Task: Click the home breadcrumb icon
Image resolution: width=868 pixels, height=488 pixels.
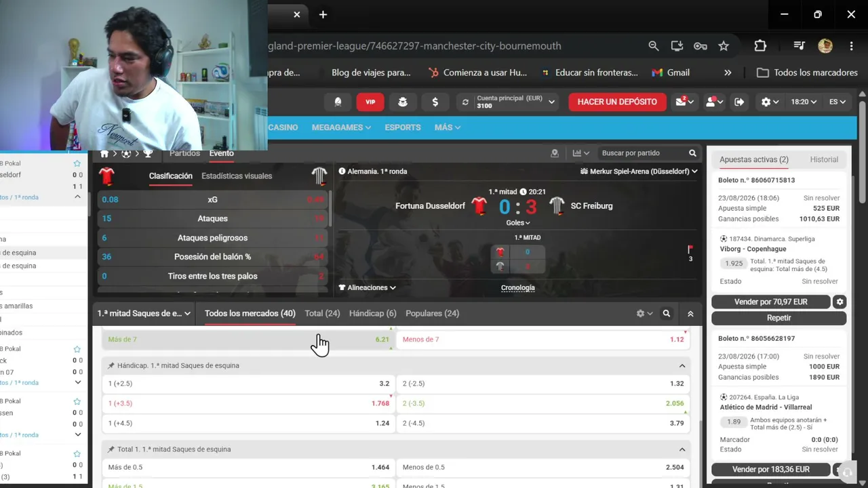Action: click(x=104, y=154)
